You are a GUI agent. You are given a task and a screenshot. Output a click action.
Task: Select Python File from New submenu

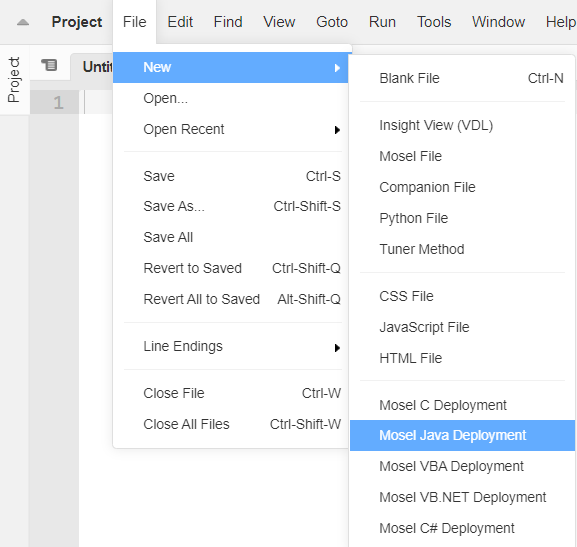[x=462, y=218]
